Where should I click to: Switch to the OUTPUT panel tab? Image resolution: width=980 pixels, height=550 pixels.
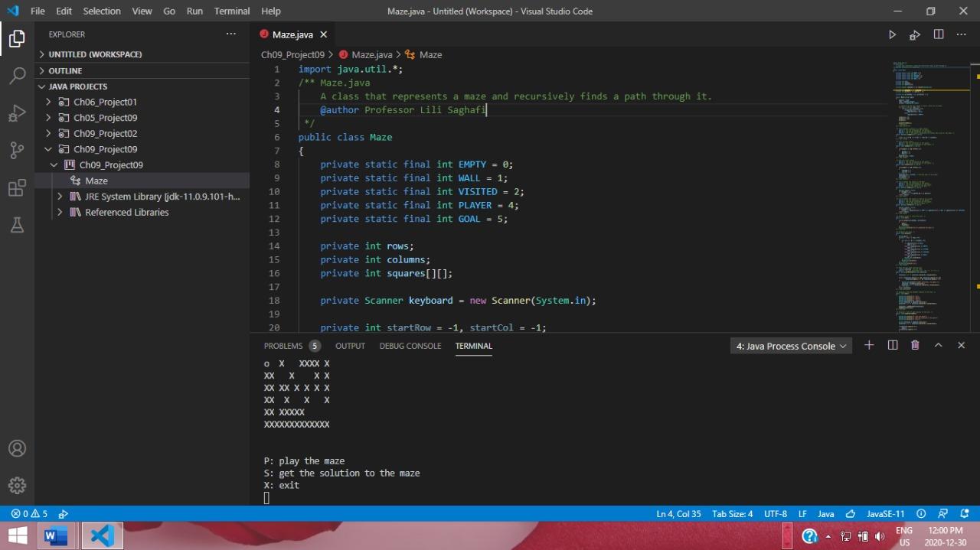pyautogui.click(x=350, y=346)
